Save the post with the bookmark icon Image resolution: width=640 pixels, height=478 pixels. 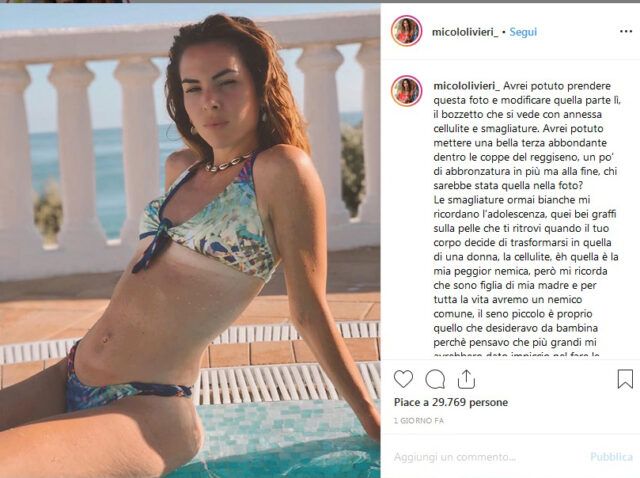pos(625,379)
